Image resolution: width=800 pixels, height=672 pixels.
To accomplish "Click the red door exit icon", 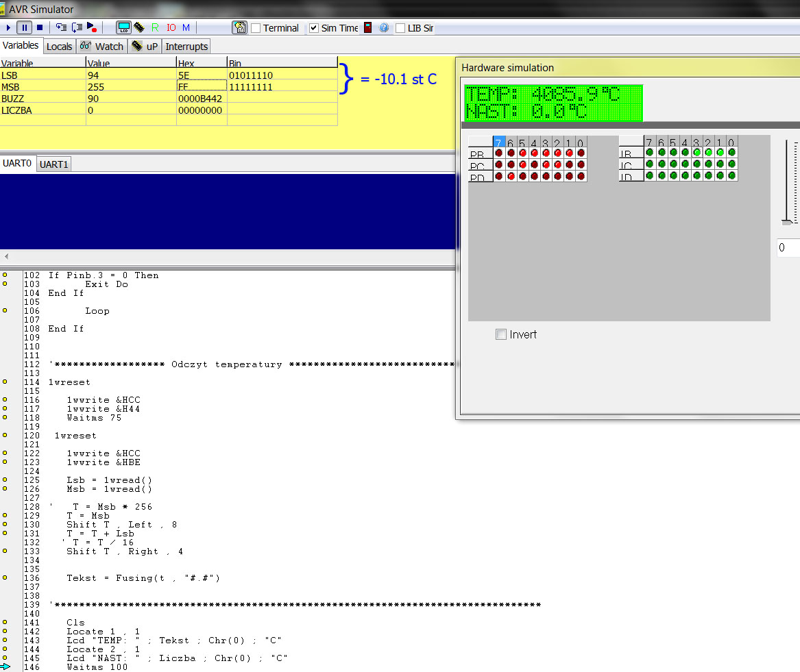I will tap(368, 27).
